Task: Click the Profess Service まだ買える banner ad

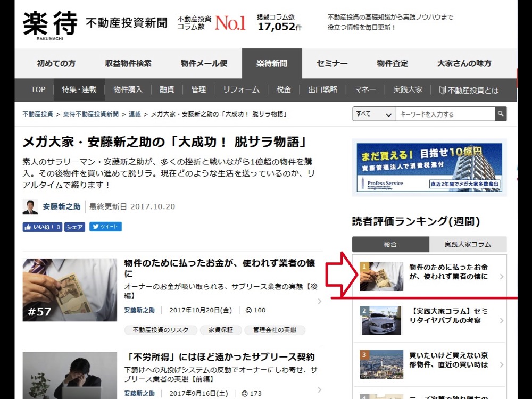Action: tap(429, 168)
